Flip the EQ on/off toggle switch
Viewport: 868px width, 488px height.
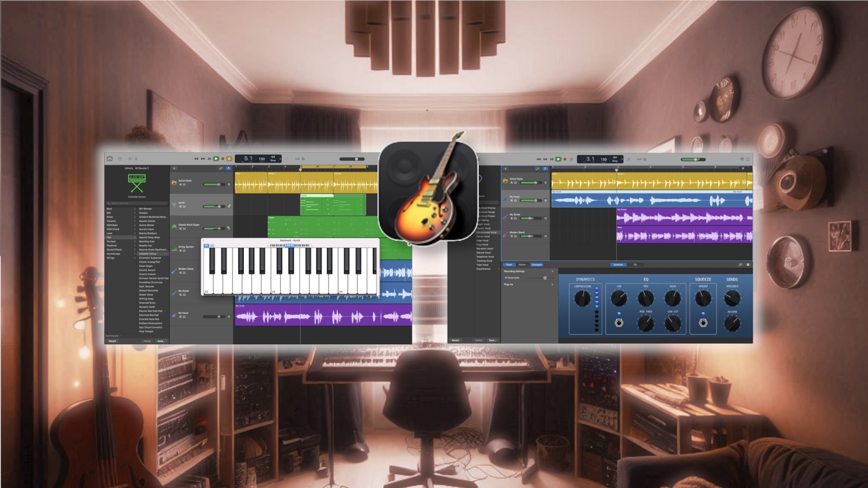coord(619,322)
